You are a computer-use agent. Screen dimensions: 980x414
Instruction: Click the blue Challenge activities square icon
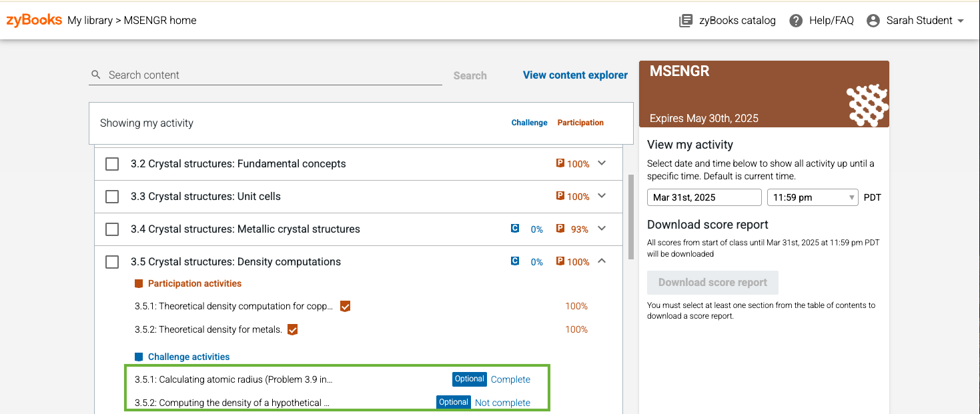pyautogui.click(x=139, y=357)
